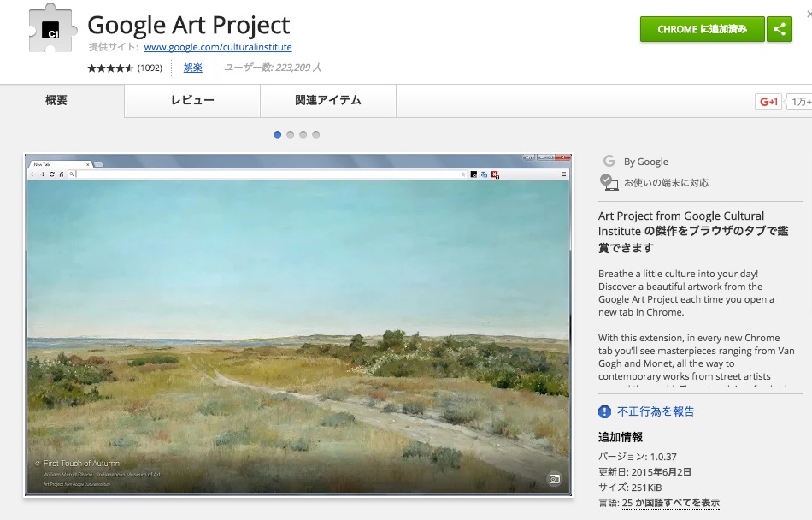The width and height of the screenshot is (812, 520).
Task: Click the blue exclamation report icon
Action: tap(604, 411)
